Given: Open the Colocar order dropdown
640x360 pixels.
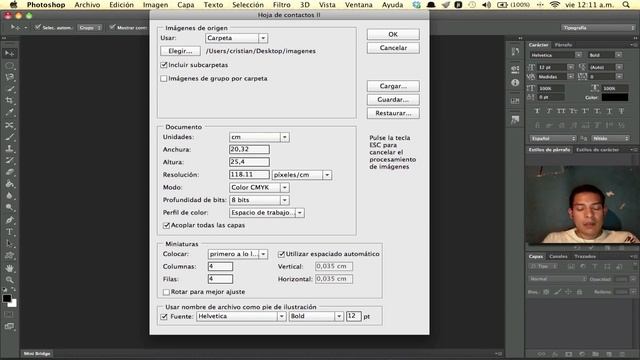Looking at the screenshot, I should 238,254.
